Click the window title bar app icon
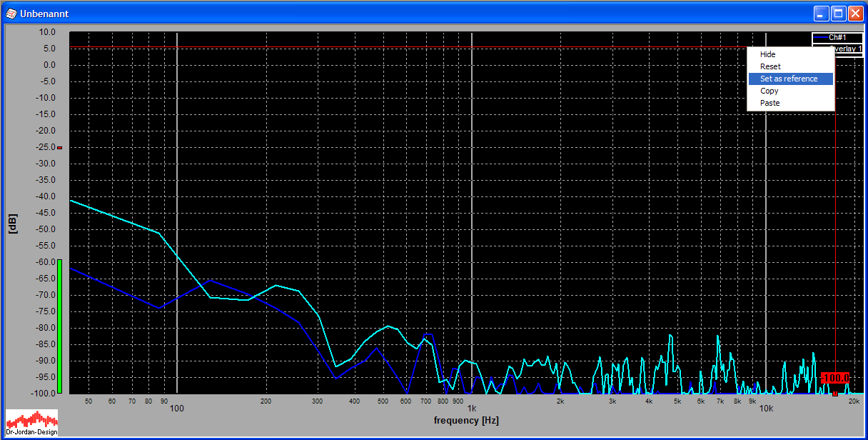The image size is (868, 440). [11, 14]
